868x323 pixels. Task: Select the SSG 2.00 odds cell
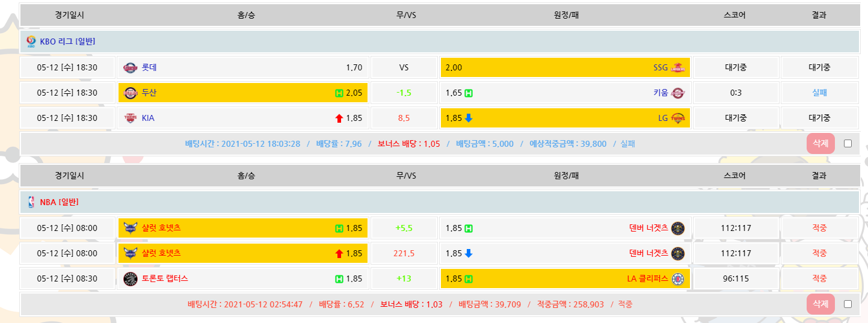pos(565,67)
